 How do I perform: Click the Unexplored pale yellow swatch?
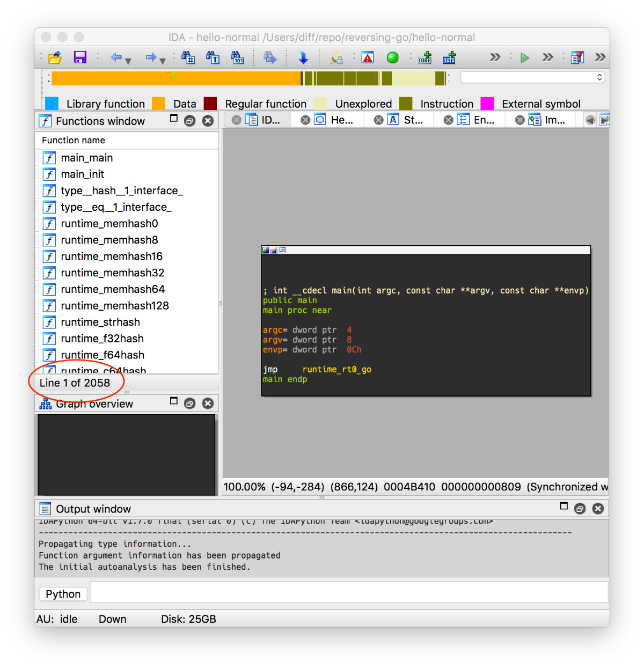tap(320, 104)
